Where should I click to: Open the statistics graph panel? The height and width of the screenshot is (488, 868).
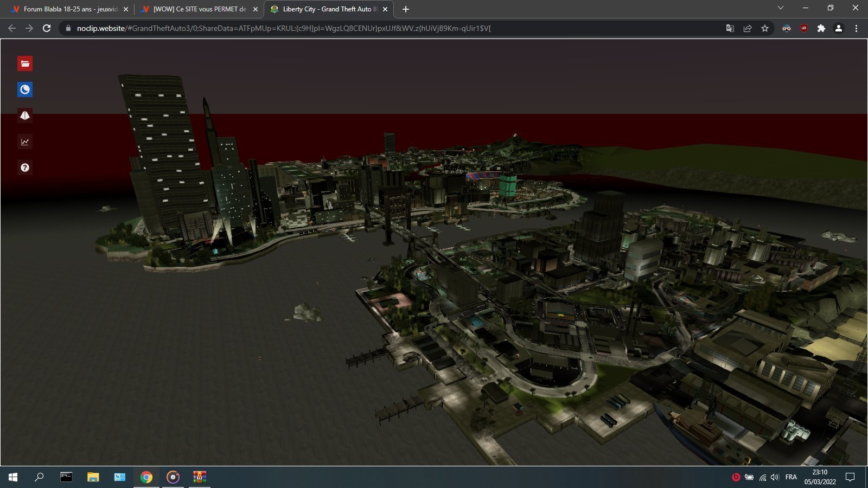pos(25,142)
